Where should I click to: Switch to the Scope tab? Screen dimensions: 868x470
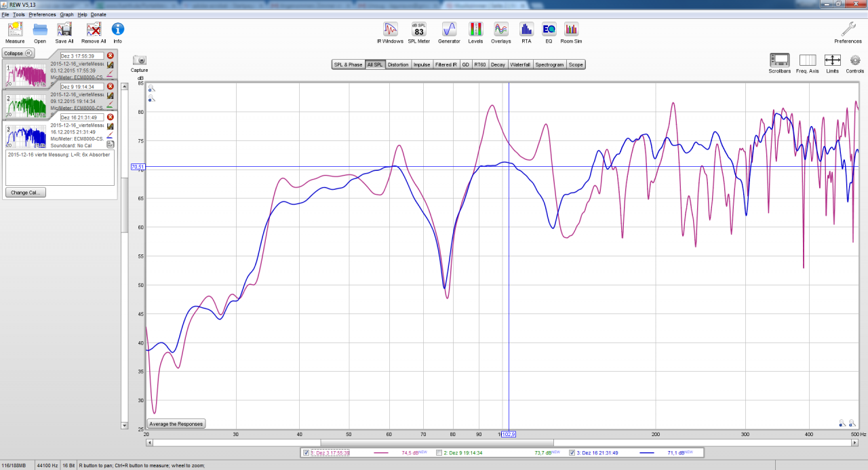[x=576, y=64]
